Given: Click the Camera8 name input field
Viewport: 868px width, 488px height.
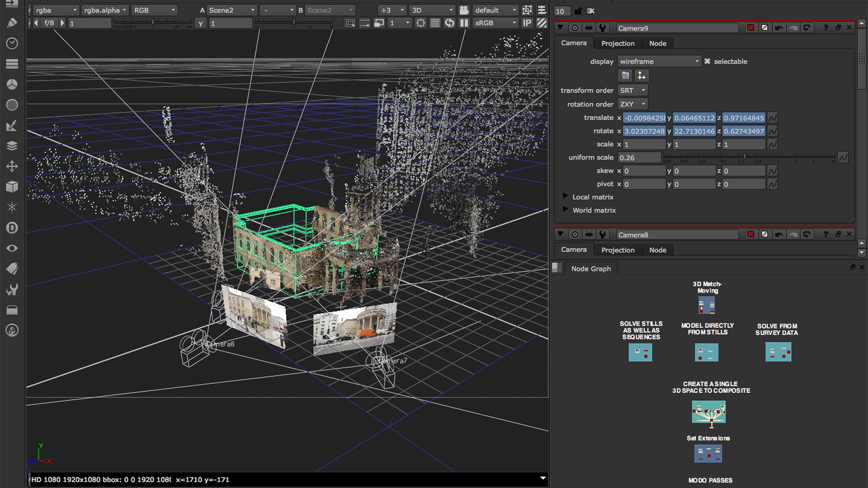Looking at the screenshot, I should coord(677,235).
